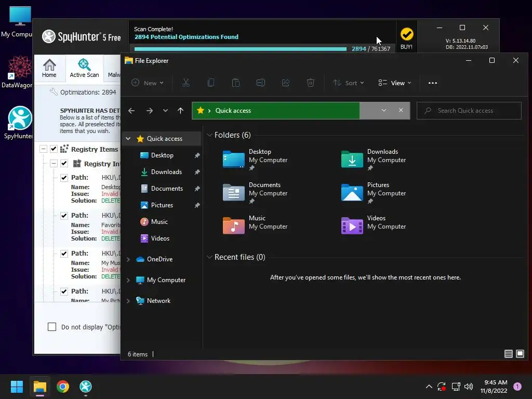Switch to details view icon in status bar
Viewport: 532px width, 399px height.
coord(508,354)
